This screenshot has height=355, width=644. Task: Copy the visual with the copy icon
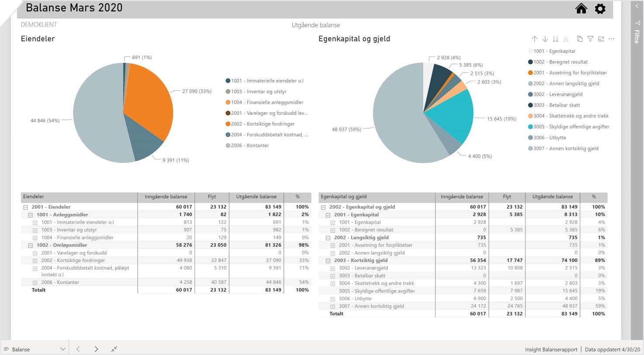(x=579, y=39)
